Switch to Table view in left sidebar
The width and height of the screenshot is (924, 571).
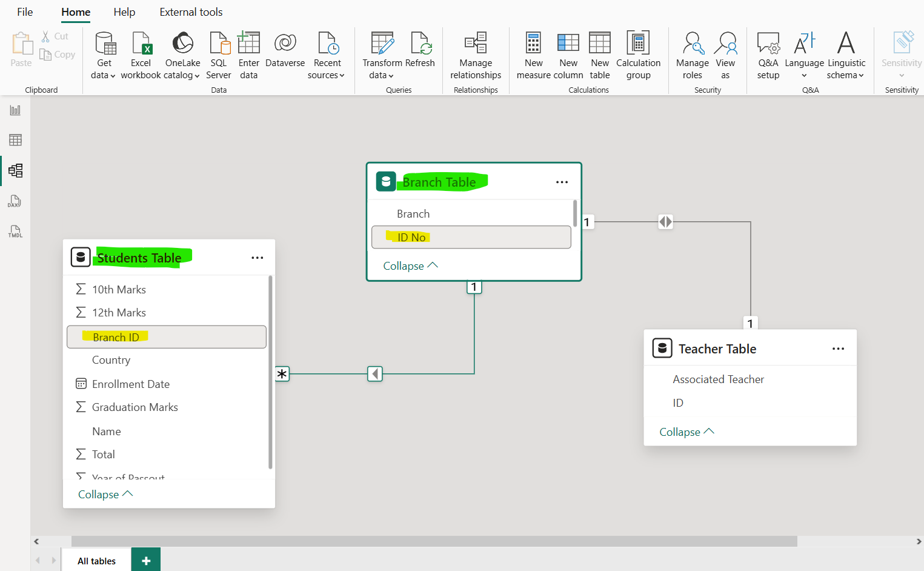[x=15, y=139]
